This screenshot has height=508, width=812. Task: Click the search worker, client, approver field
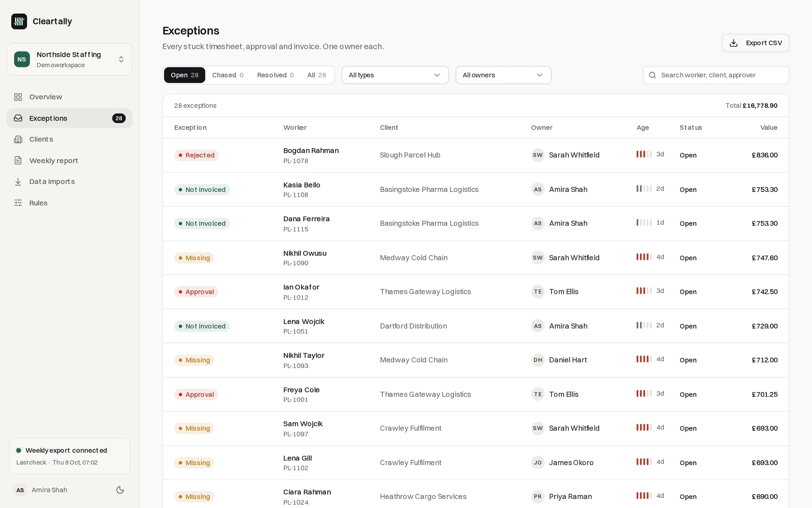(716, 75)
